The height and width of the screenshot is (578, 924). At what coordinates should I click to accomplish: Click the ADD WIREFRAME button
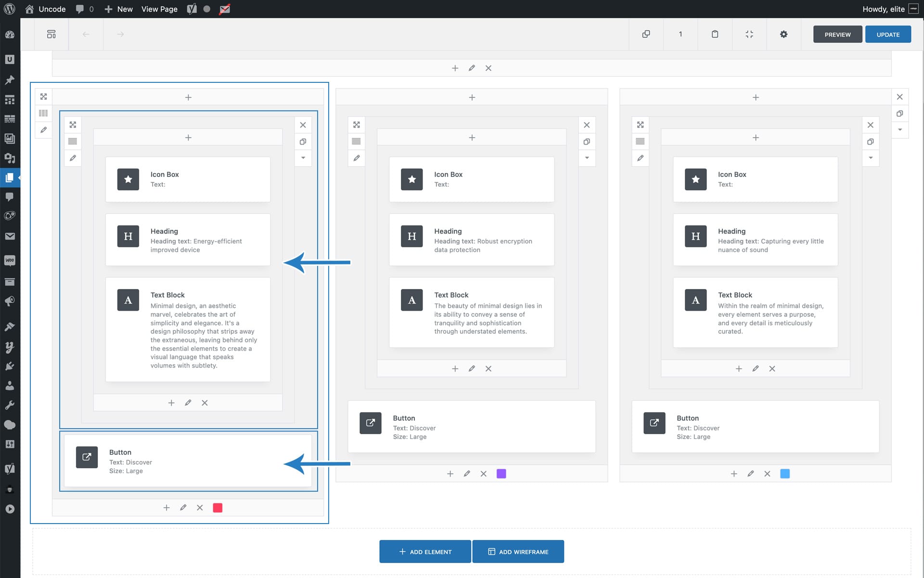click(518, 552)
